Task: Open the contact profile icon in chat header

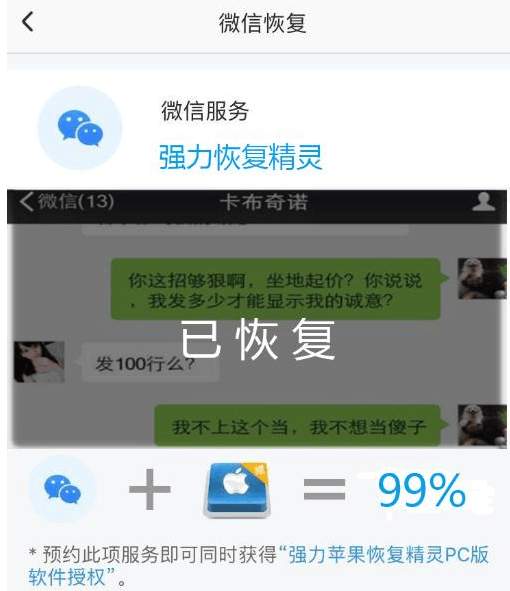Action: 484,202
